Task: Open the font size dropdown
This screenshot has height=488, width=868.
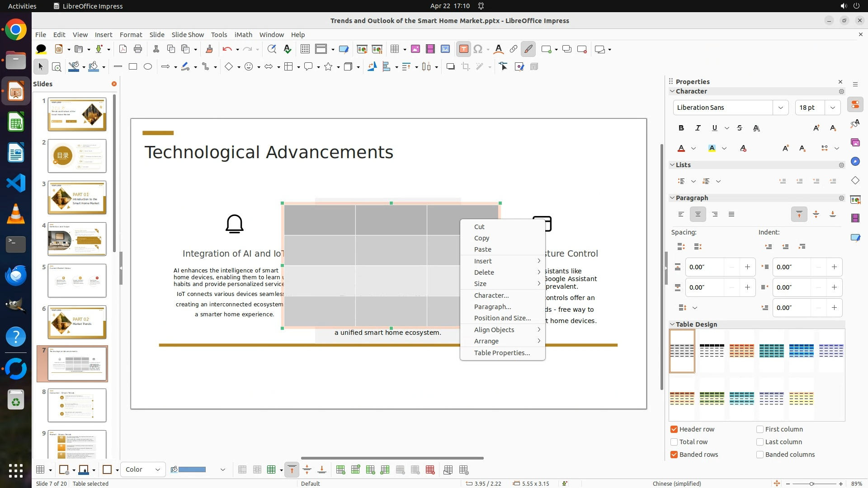Action: tap(832, 108)
